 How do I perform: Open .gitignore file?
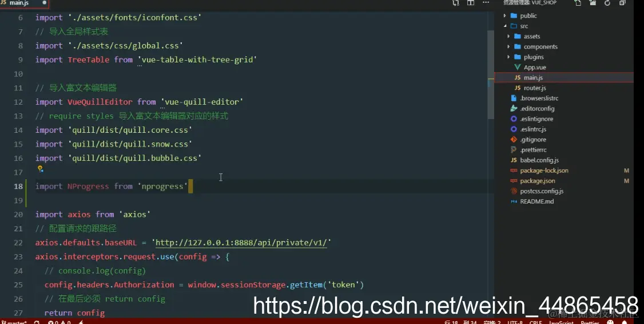533,139
